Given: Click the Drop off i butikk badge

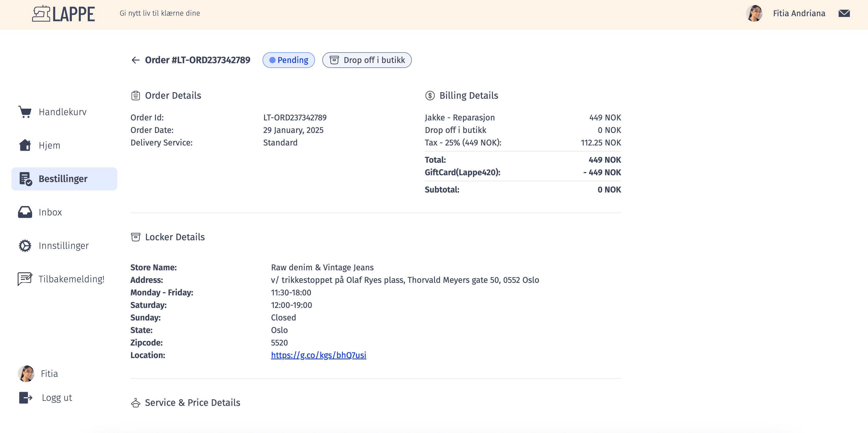Looking at the screenshot, I should click(x=367, y=60).
